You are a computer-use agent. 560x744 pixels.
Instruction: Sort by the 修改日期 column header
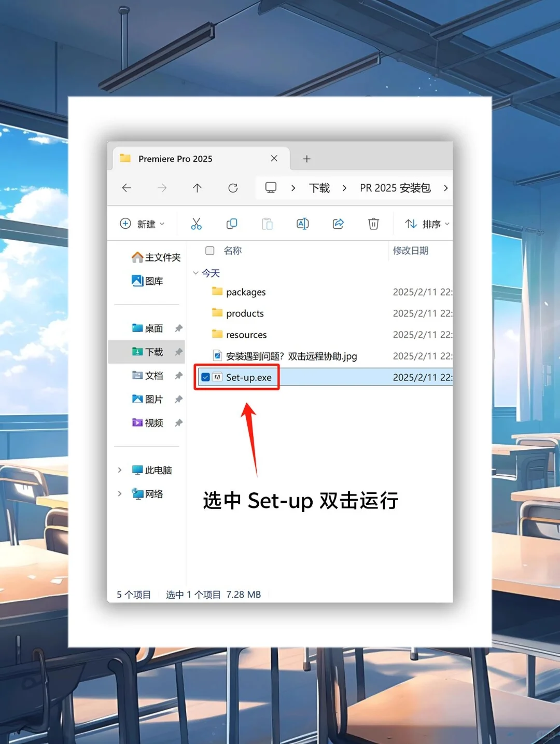(411, 251)
